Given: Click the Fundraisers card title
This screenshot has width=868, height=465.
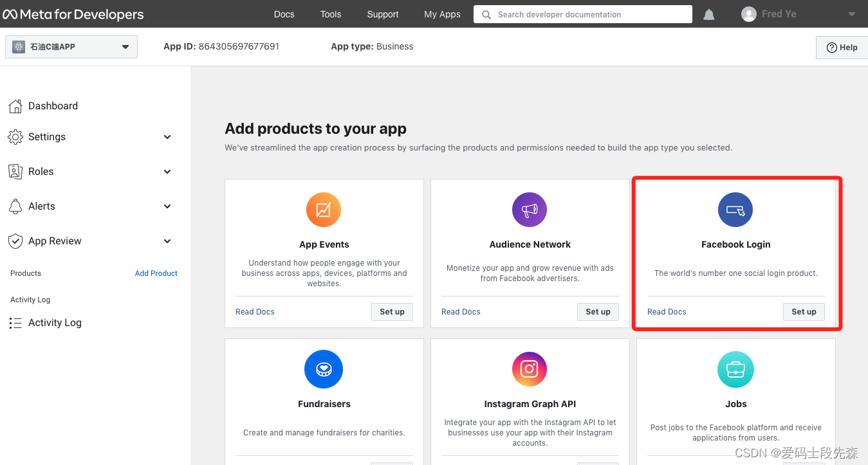Looking at the screenshot, I should (324, 404).
